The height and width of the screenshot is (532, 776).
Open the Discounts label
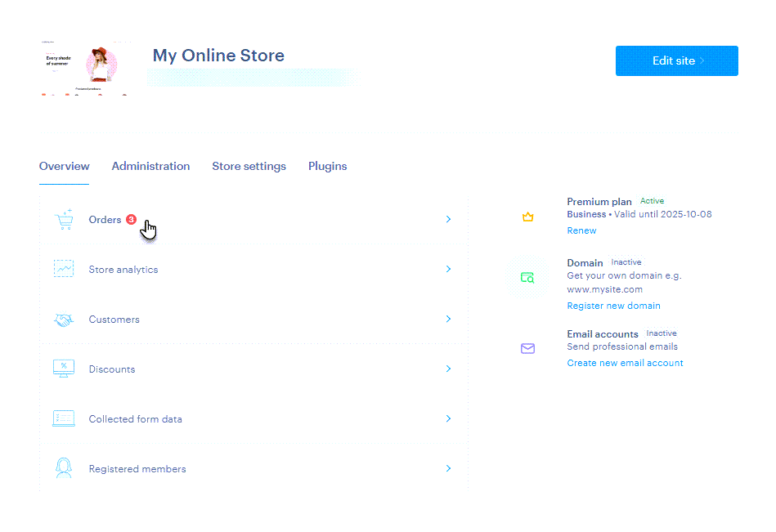coord(112,369)
